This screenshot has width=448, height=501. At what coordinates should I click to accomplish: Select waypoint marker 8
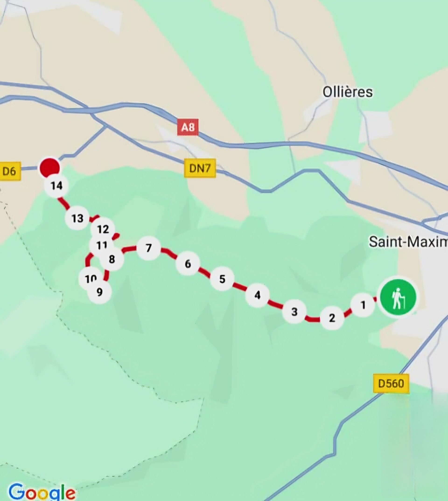pos(112,259)
